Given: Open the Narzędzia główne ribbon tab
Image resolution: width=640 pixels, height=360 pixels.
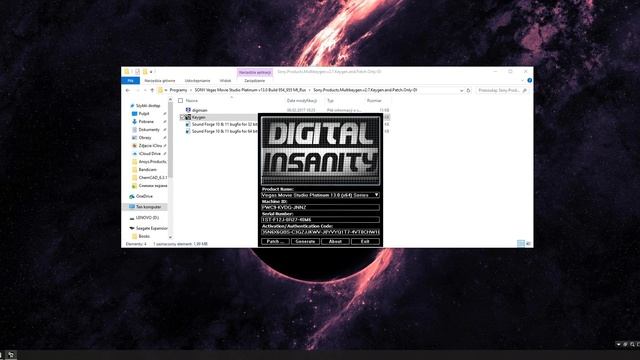Looking at the screenshot, I should [160, 81].
